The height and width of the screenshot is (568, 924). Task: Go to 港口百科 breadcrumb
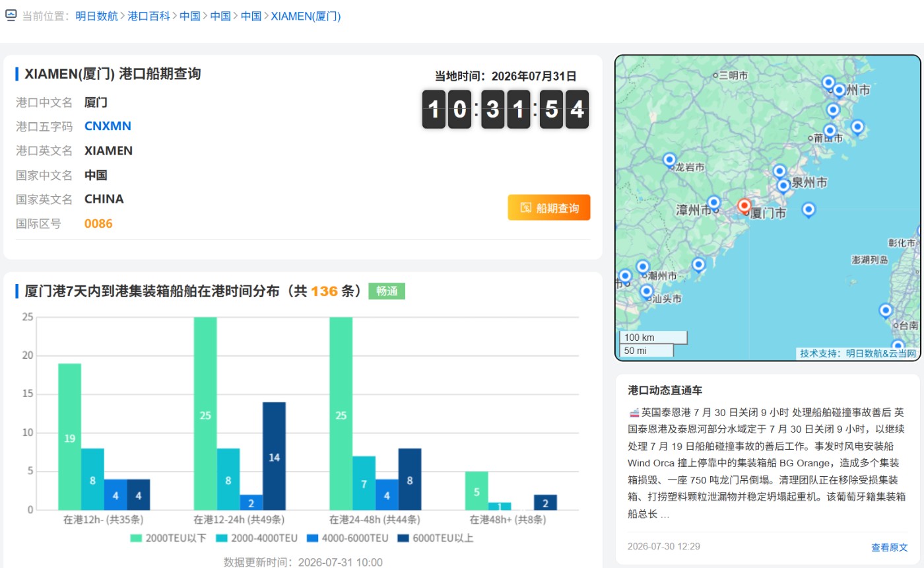[148, 16]
